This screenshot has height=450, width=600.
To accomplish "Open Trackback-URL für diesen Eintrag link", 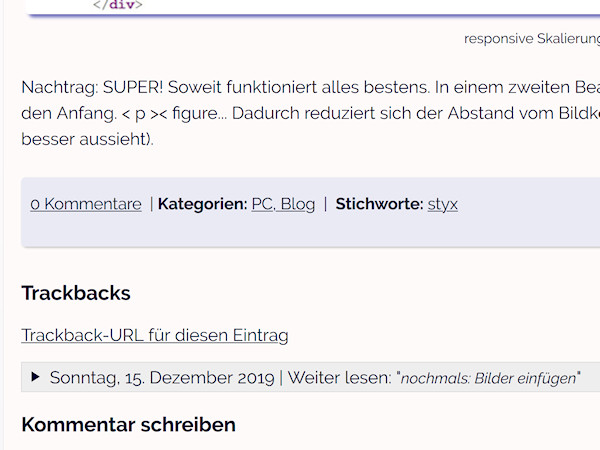I will click(155, 336).
